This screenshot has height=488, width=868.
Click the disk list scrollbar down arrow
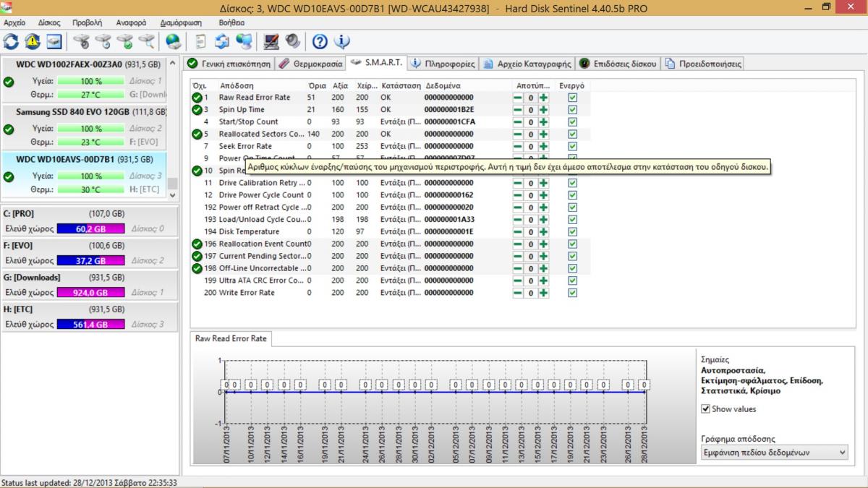(x=173, y=195)
